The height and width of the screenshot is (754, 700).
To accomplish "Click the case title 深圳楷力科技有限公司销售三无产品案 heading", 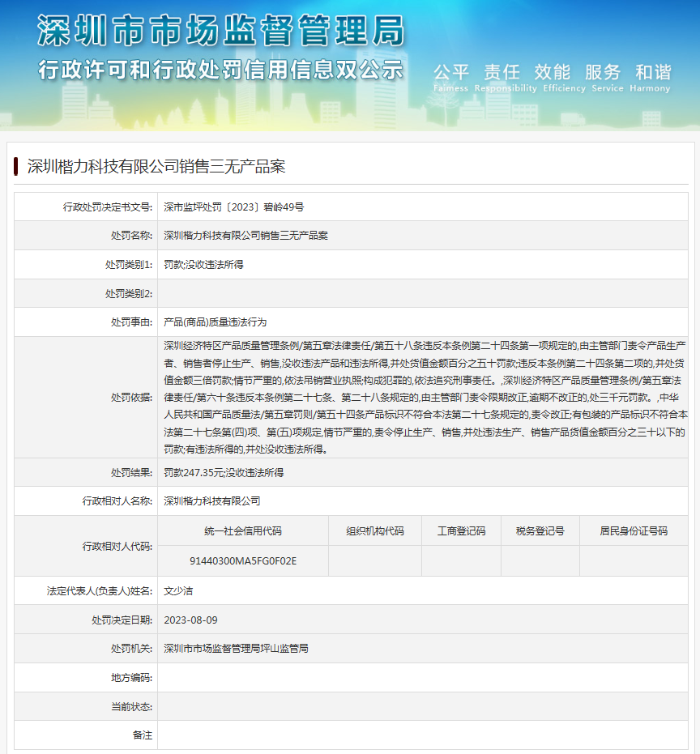I will [x=156, y=166].
